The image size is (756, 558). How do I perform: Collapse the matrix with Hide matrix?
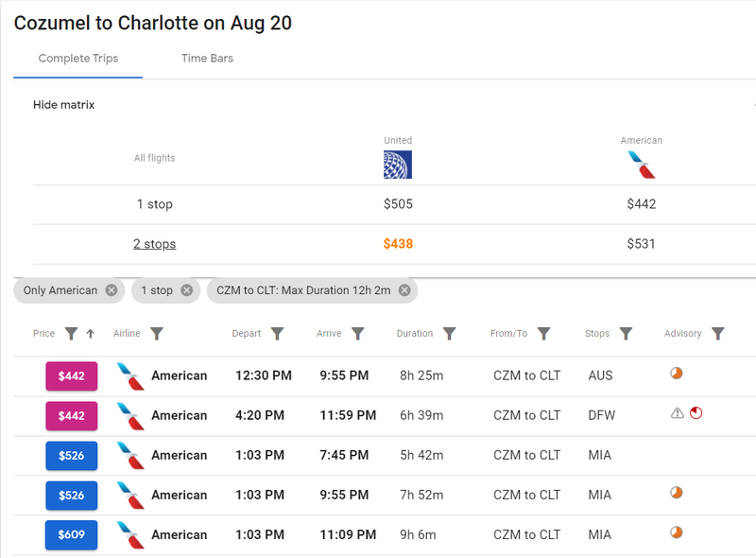(x=63, y=105)
